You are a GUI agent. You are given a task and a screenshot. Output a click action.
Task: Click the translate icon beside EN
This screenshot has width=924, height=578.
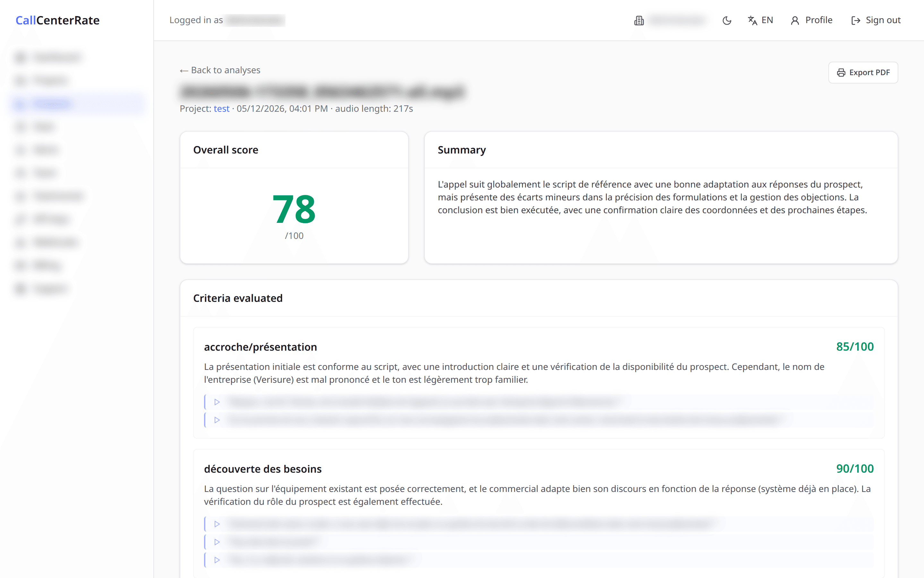click(752, 21)
